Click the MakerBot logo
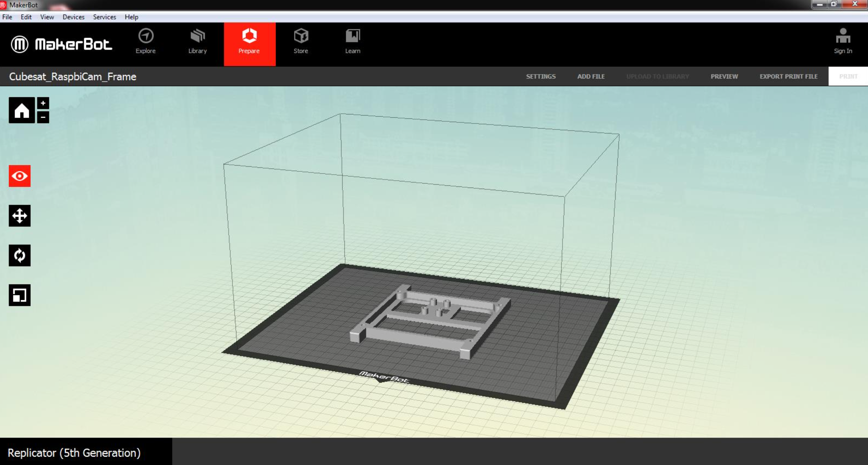The height and width of the screenshot is (465, 868). pos(61,44)
